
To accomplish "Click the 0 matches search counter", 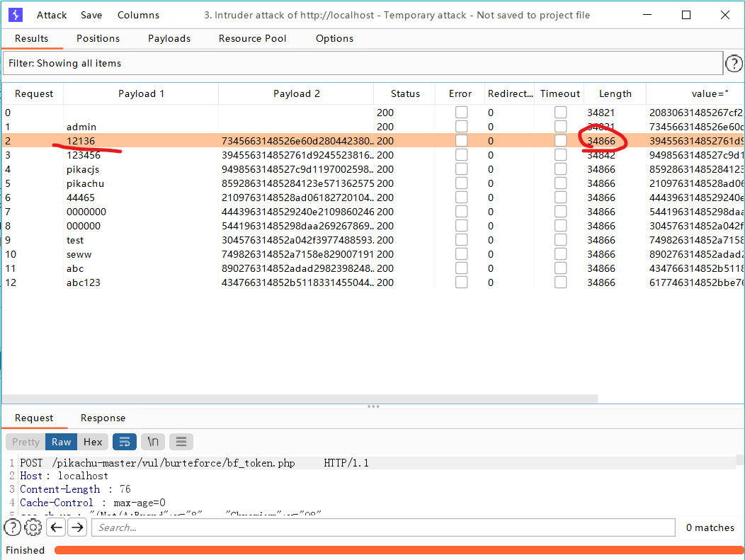I will pyautogui.click(x=710, y=527).
